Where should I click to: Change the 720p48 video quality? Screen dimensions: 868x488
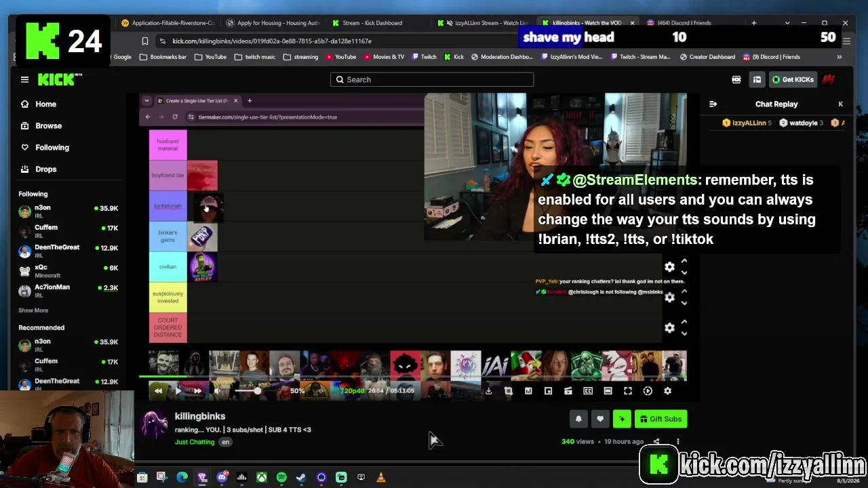pyautogui.click(x=352, y=391)
